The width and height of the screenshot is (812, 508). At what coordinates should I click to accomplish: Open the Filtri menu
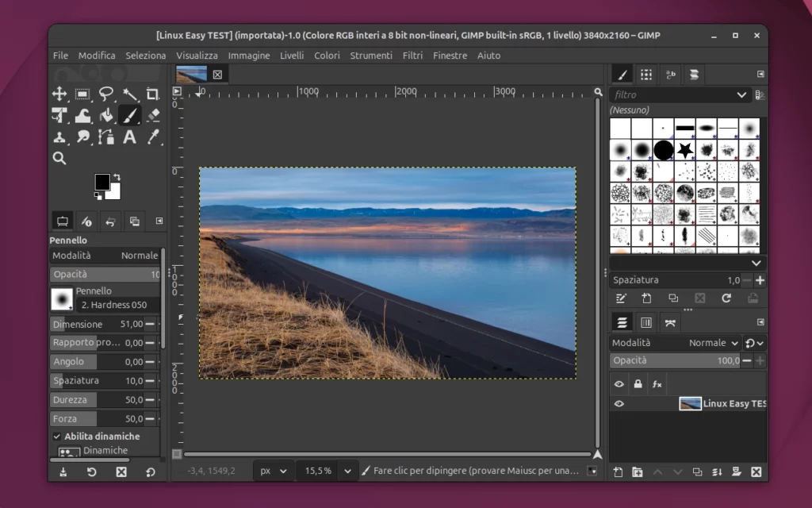click(412, 56)
